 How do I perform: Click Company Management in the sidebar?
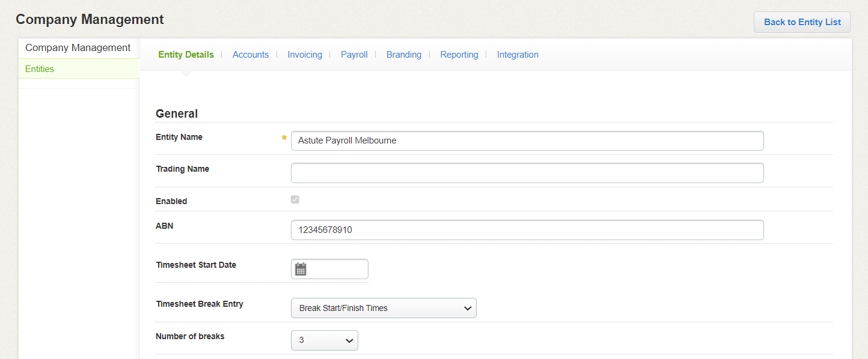click(78, 48)
